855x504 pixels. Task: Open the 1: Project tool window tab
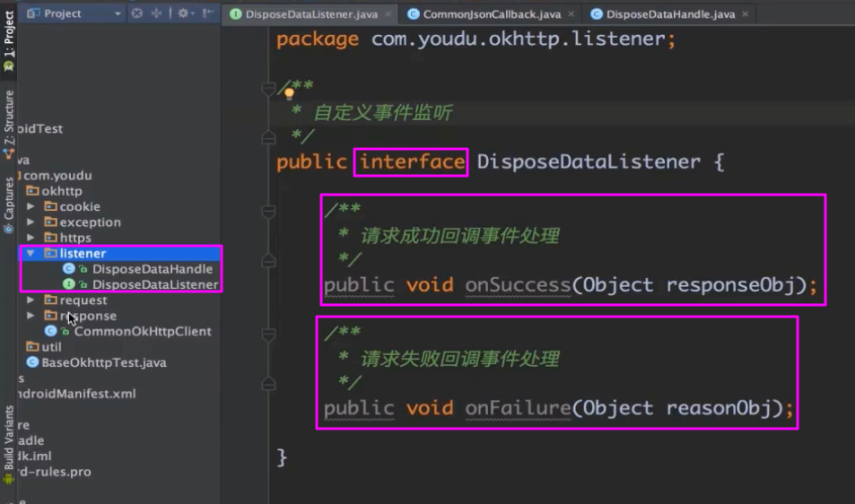pos(9,41)
